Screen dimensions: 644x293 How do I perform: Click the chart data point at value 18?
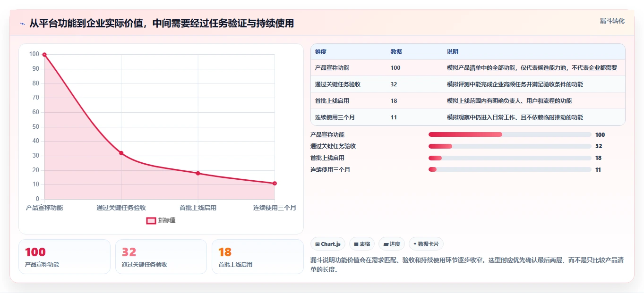198,173
